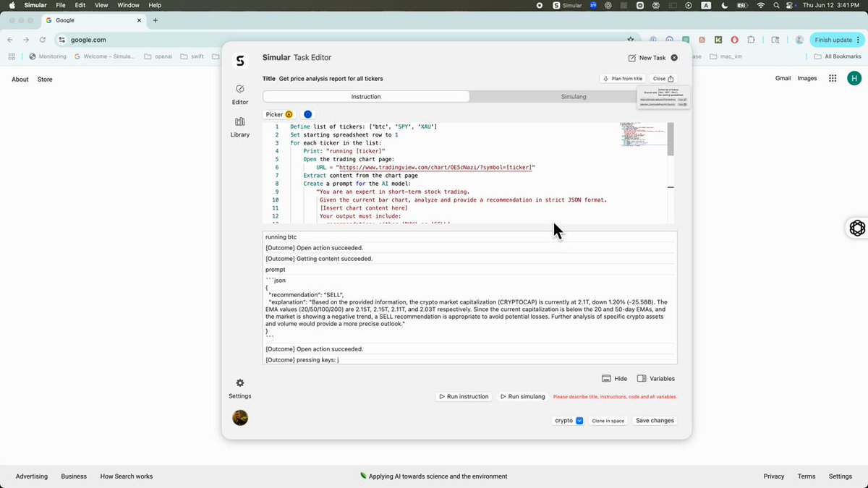Reload the page in Chrome
Image resolution: width=868 pixels, height=488 pixels.
click(x=43, y=40)
